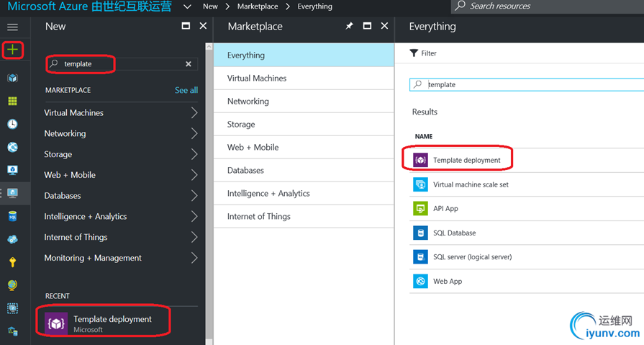Click the New blade search field
The height and width of the screenshot is (345, 644).
[x=122, y=63]
